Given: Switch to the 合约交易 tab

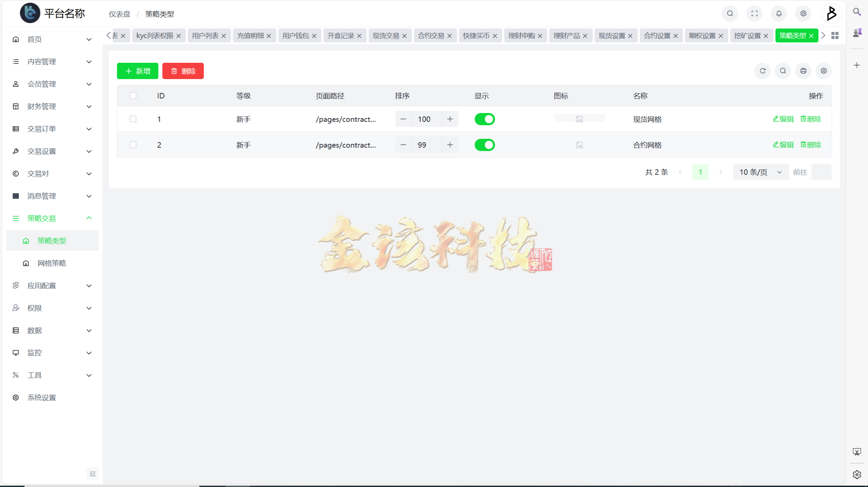Looking at the screenshot, I should [431, 35].
